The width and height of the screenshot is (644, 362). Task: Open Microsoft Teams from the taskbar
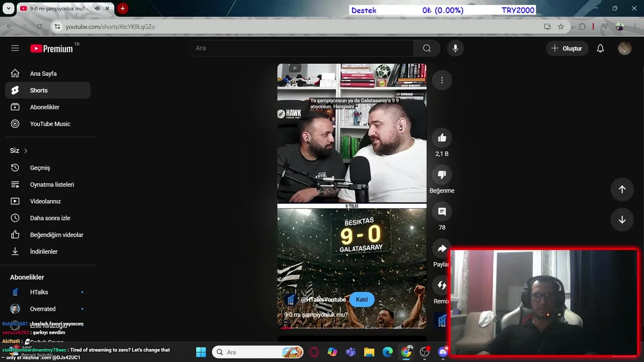click(351, 352)
